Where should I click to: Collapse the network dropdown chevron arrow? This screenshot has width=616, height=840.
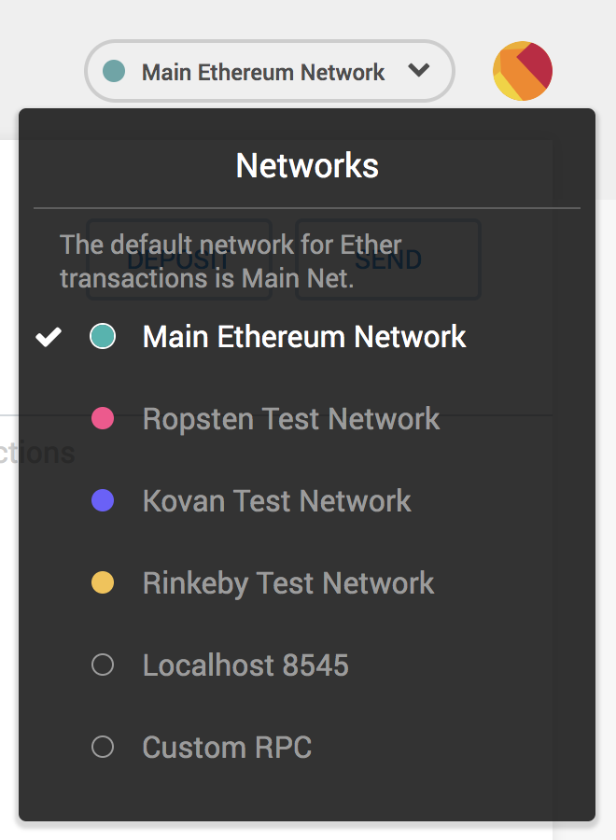click(419, 70)
